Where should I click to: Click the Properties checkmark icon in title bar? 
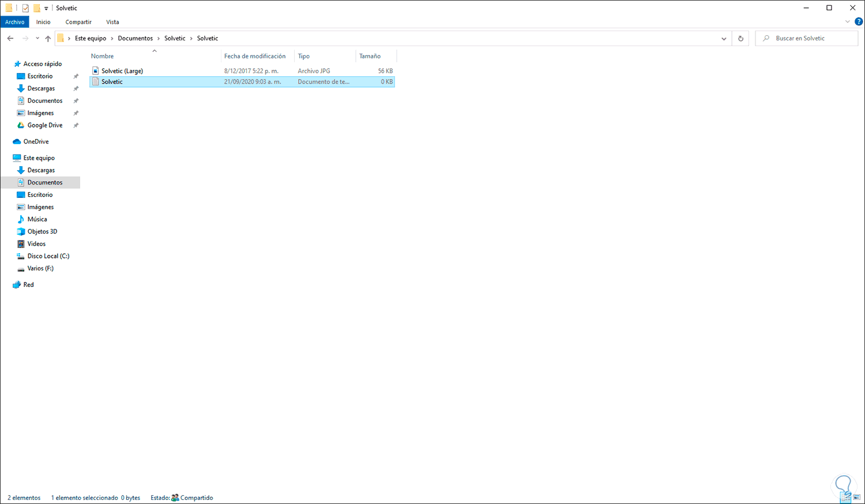point(25,8)
